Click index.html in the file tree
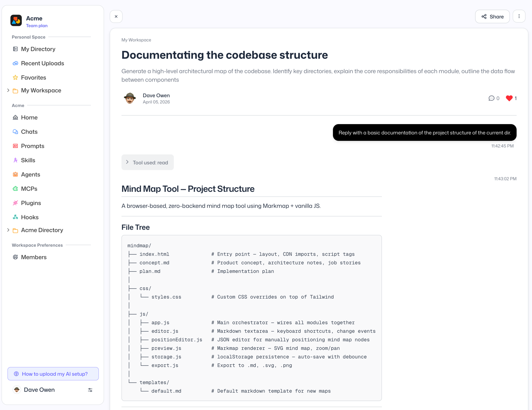Image resolution: width=532 pixels, height=410 pixels. click(x=154, y=254)
